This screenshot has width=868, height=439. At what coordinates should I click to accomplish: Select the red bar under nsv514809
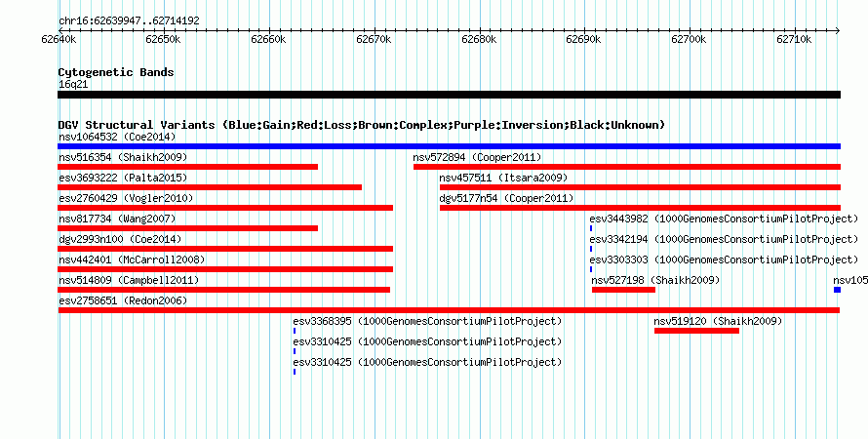(224, 290)
